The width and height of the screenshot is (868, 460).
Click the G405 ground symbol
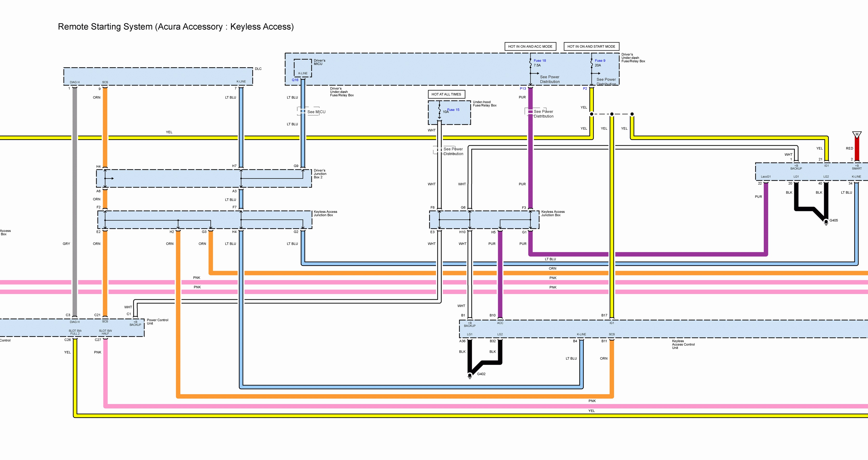click(x=826, y=222)
